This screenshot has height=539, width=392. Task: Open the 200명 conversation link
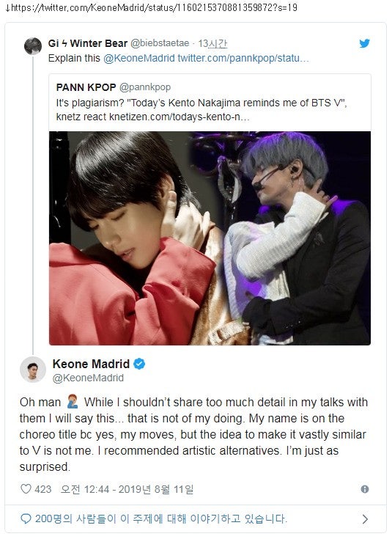click(160, 518)
